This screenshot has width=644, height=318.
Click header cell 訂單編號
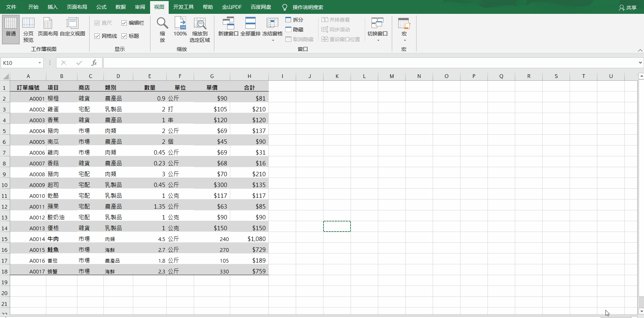pos(28,87)
